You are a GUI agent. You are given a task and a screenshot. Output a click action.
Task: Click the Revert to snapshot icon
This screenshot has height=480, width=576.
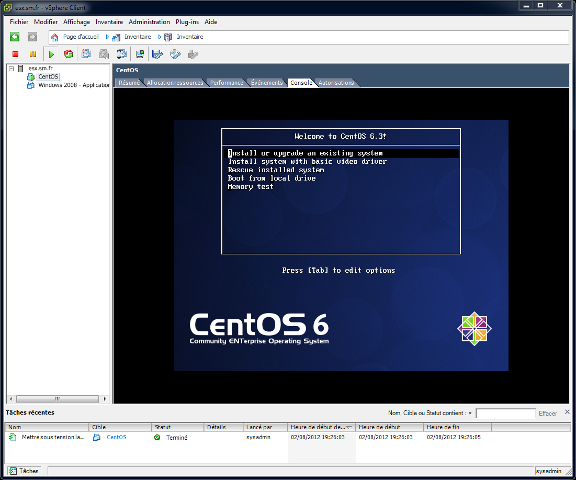tap(104, 54)
